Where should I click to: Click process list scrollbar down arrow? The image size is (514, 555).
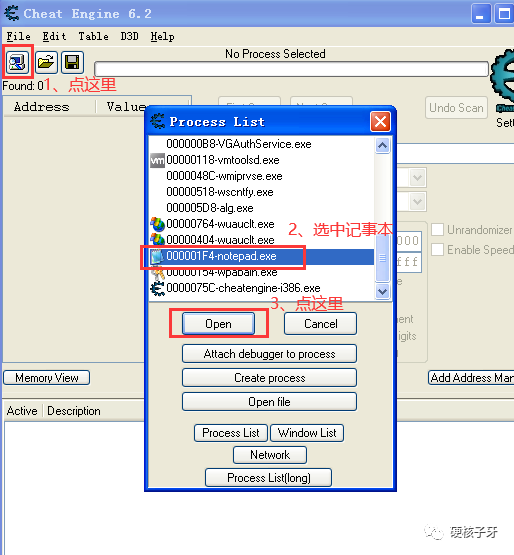point(382,291)
